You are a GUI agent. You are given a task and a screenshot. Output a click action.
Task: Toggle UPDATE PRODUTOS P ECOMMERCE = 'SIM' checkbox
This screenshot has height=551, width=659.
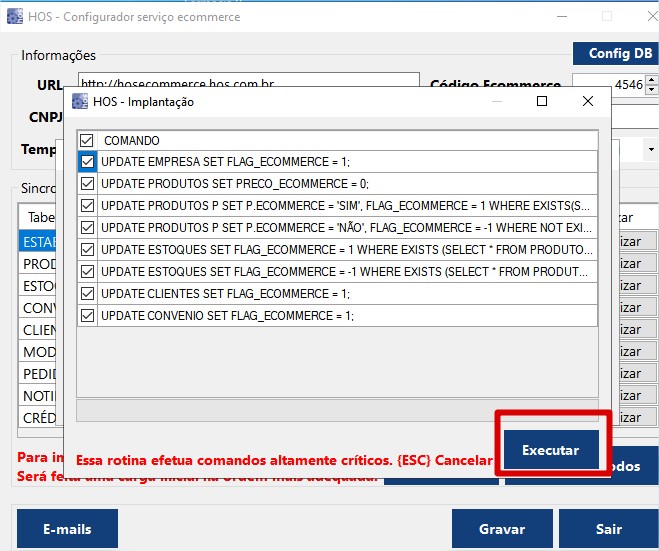click(88, 205)
